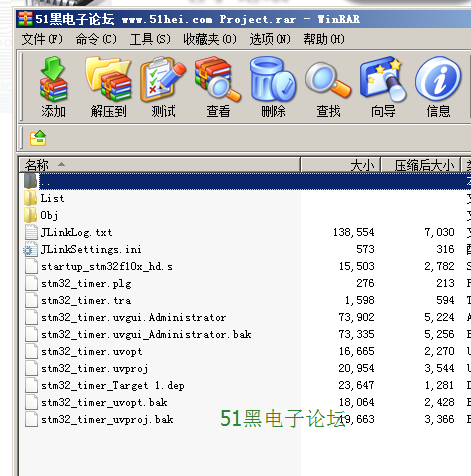Select file stm32_timer_Target 1.dep
The height and width of the screenshot is (476, 471).
tap(113, 385)
